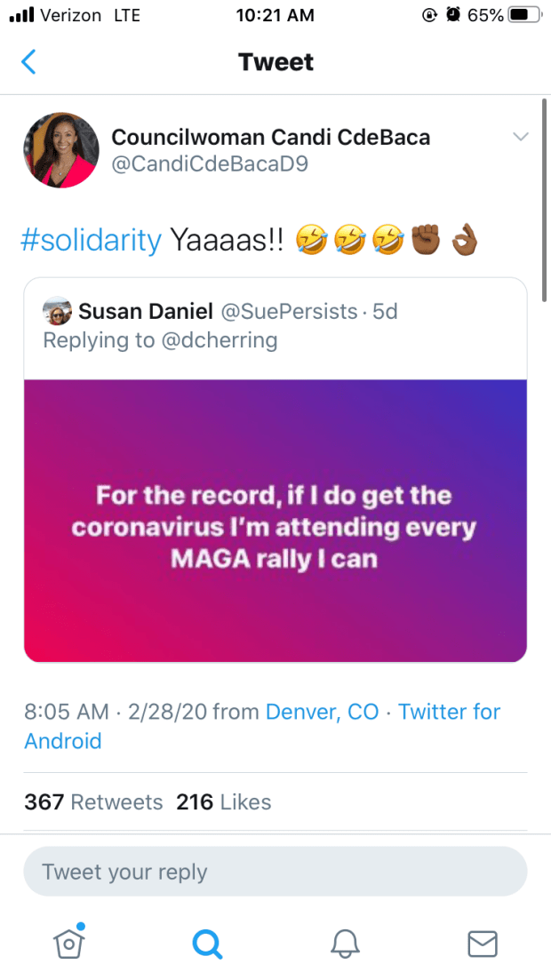Open the Home tab icon
Image resolution: width=551 pixels, height=980 pixels.
tap(69, 943)
